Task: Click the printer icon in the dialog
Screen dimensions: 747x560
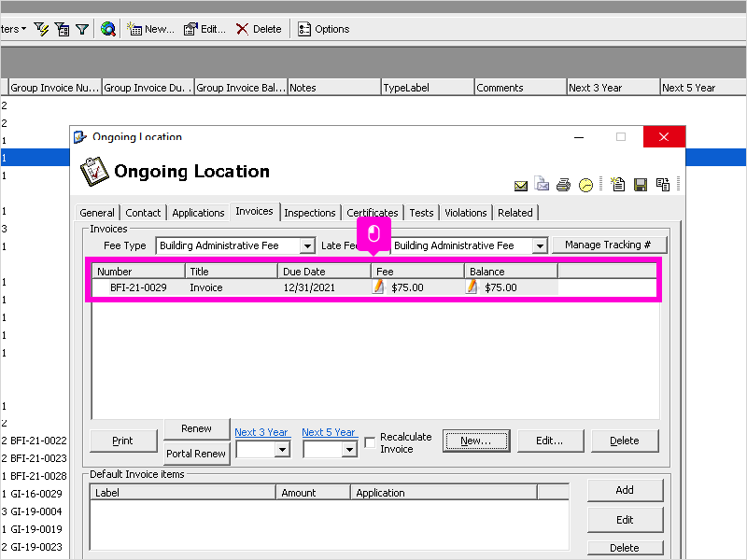Action: pos(563,185)
